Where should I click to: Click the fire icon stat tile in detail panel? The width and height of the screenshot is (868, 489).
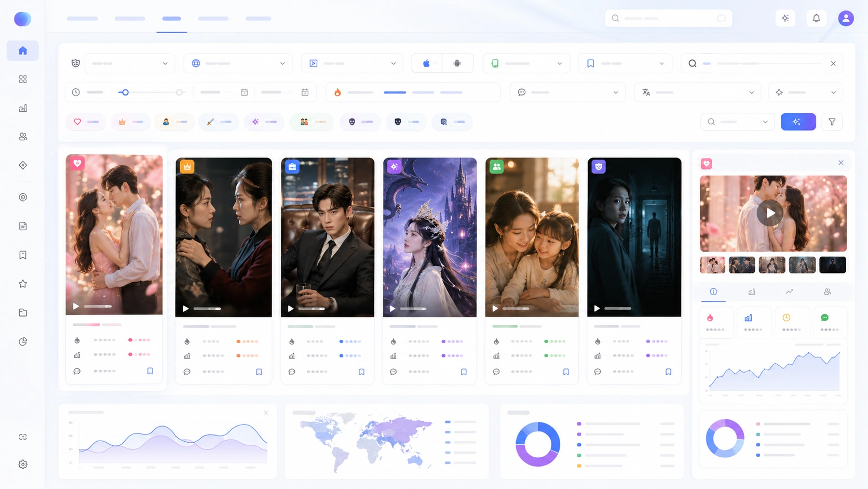(x=715, y=322)
